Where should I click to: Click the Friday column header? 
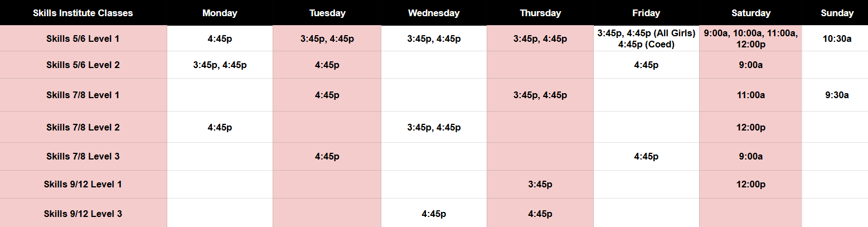[646, 13]
